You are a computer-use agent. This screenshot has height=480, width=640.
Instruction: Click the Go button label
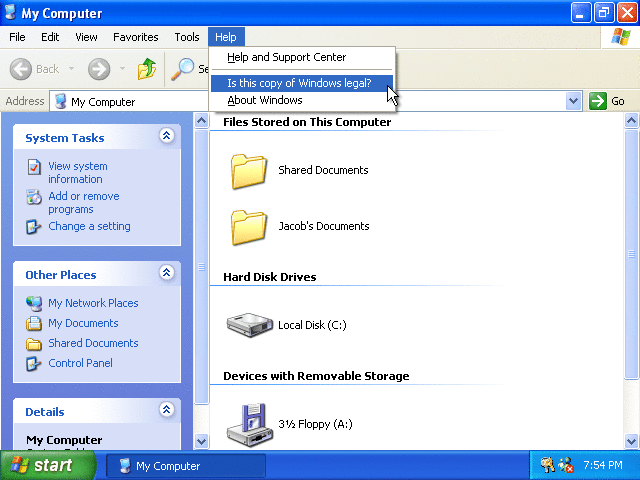click(x=618, y=101)
